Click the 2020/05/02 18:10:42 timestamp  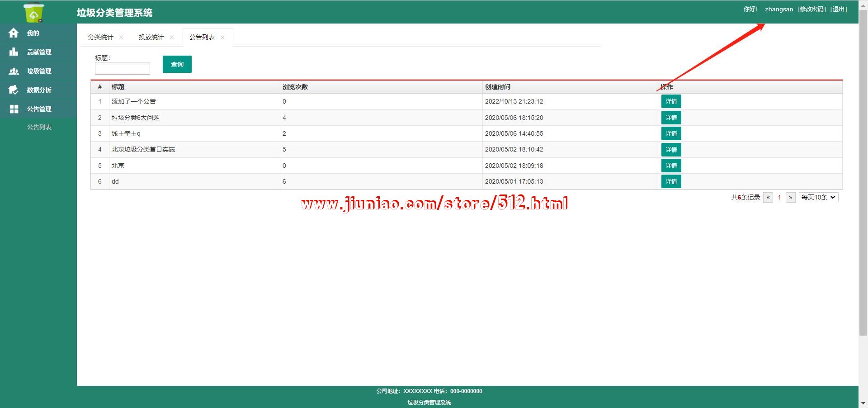click(514, 149)
